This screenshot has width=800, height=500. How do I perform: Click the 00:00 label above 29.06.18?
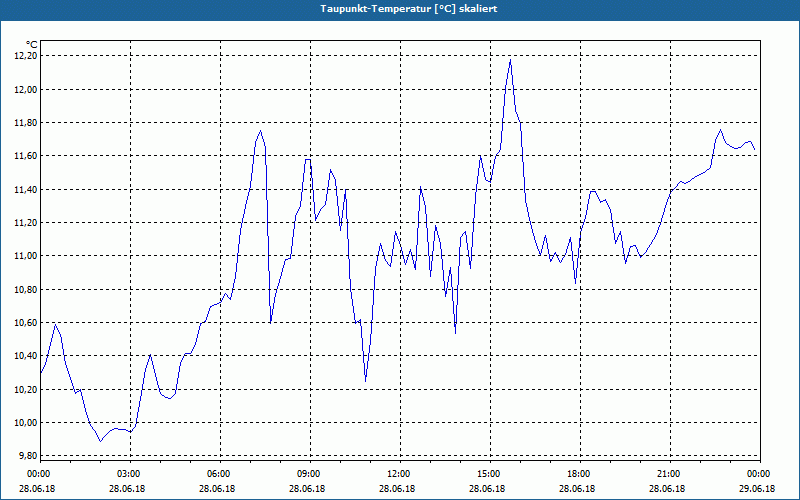pos(760,473)
